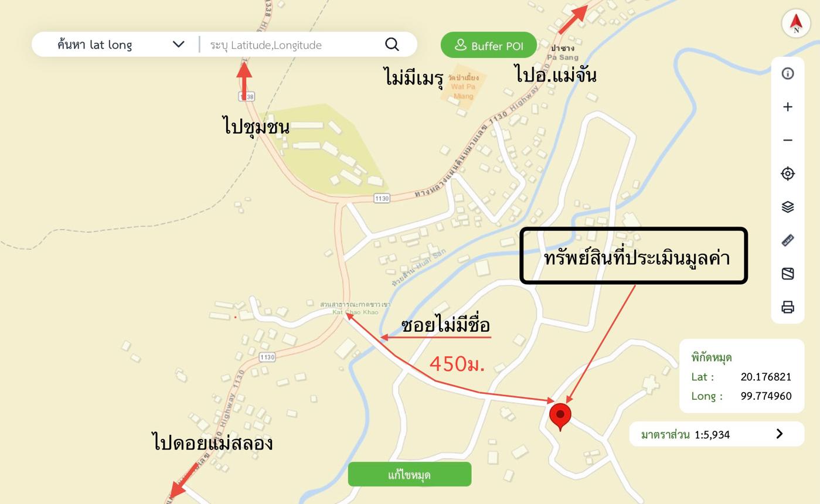
Task: Click the red location pin marker
Action: point(560,417)
